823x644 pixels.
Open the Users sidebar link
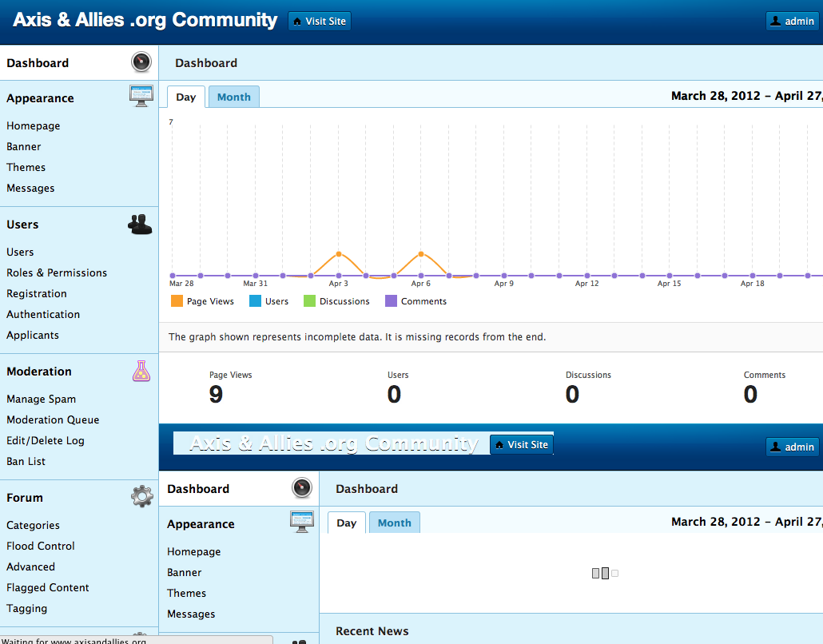pyautogui.click(x=20, y=252)
